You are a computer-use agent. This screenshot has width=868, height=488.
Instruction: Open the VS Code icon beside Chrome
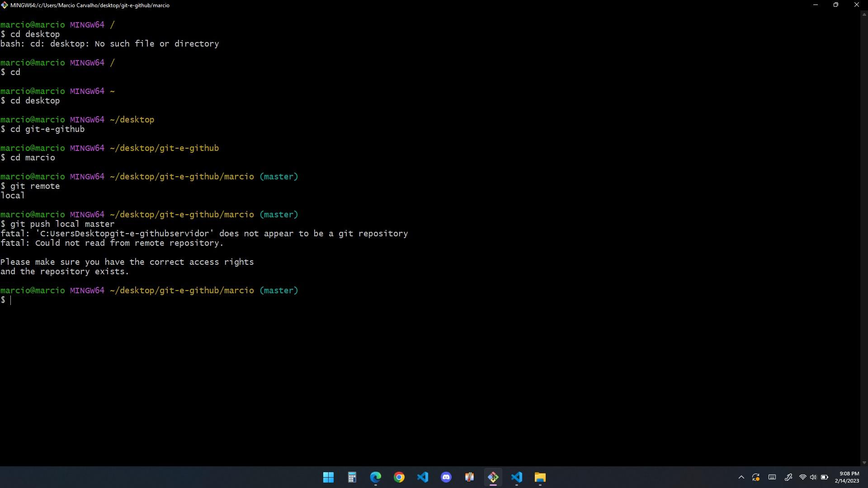click(423, 477)
